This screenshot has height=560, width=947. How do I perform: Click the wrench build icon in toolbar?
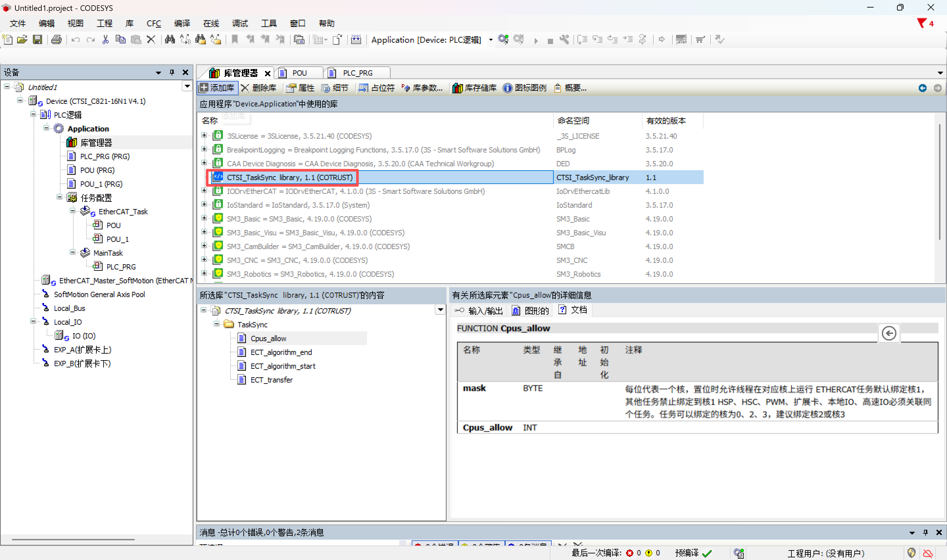tap(564, 40)
